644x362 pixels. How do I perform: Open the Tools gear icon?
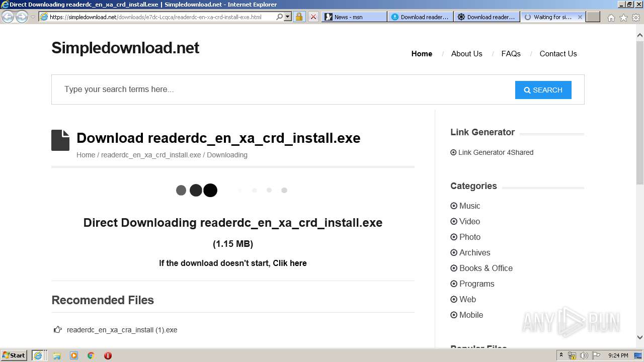pyautogui.click(x=635, y=18)
